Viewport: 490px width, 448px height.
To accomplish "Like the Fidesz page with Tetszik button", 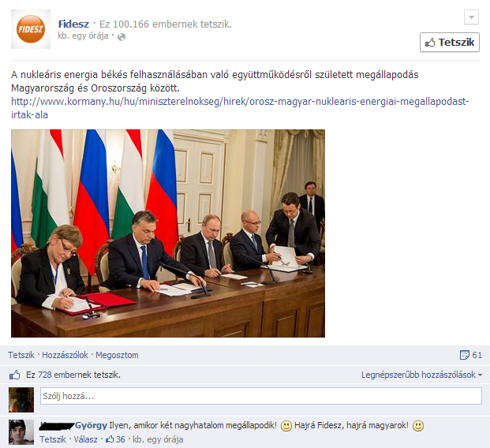I will [x=450, y=42].
